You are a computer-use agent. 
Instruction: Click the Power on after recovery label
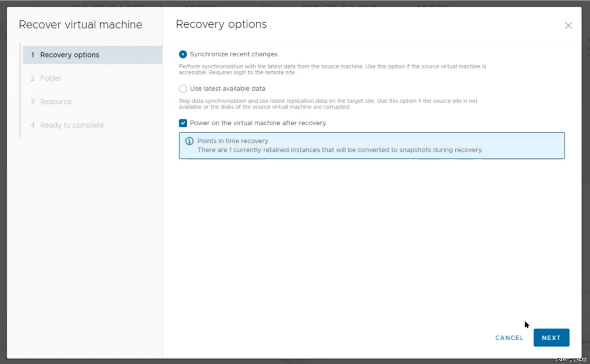pos(258,123)
